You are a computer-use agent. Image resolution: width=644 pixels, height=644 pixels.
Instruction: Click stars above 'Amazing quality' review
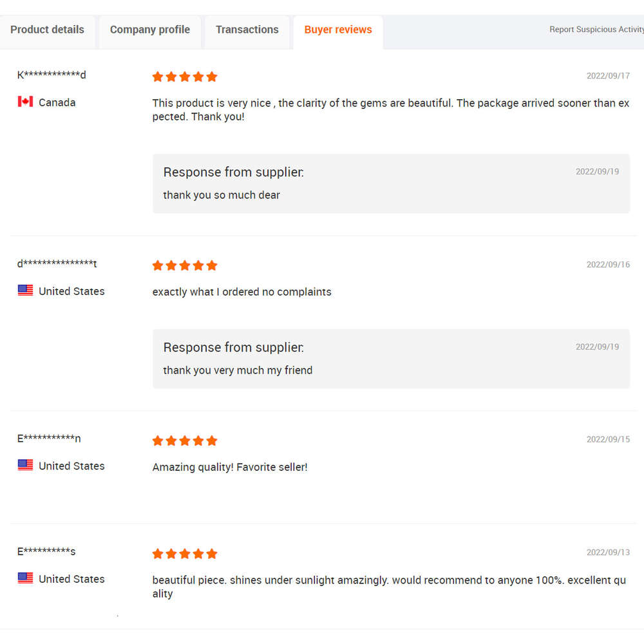point(185,440)
